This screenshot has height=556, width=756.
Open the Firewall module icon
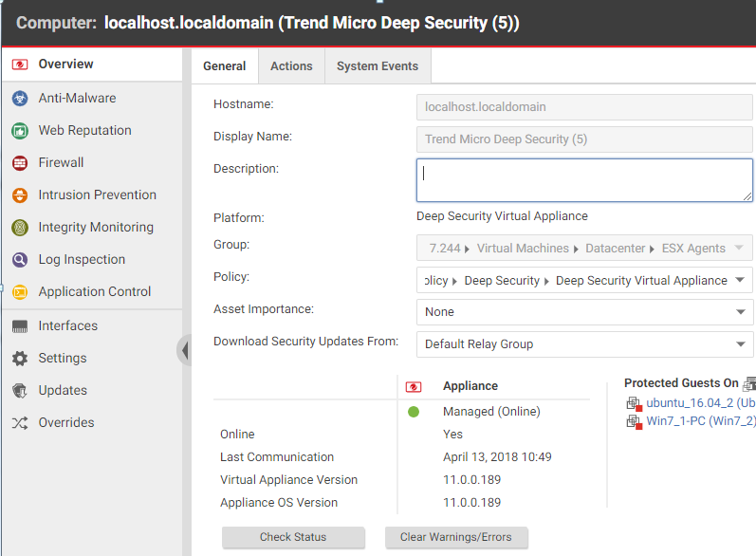click(19, 163)
